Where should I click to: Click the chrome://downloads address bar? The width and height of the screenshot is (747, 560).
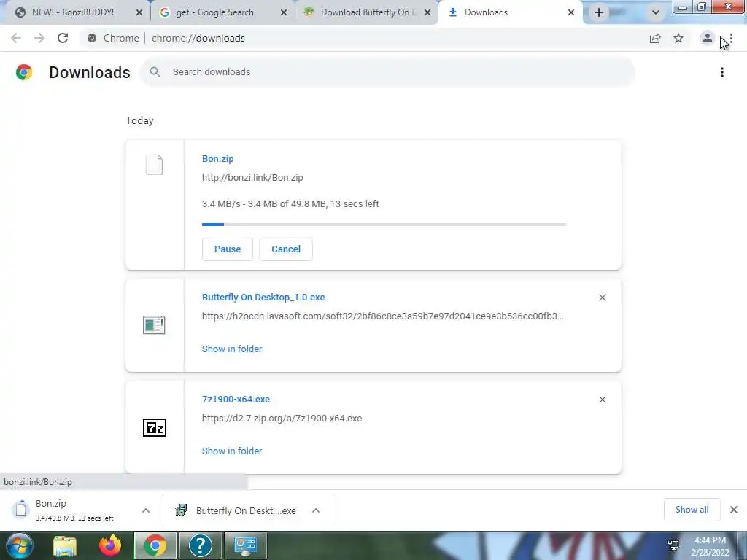coord(362,38)
